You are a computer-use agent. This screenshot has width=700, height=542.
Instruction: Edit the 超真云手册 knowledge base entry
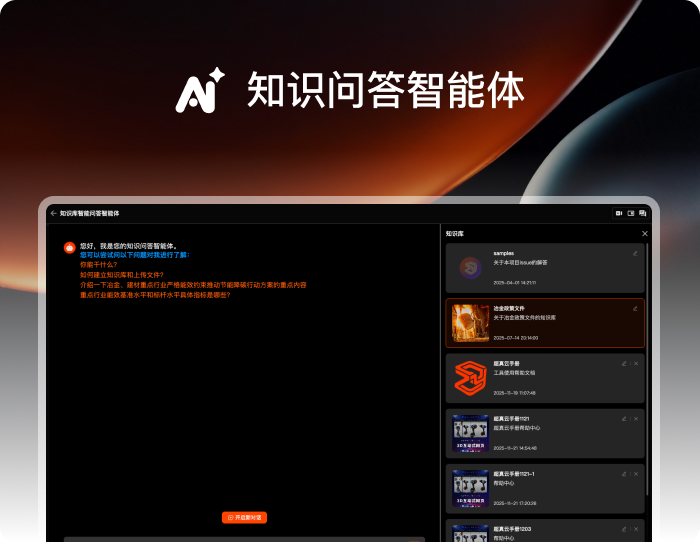coord(624,363)
